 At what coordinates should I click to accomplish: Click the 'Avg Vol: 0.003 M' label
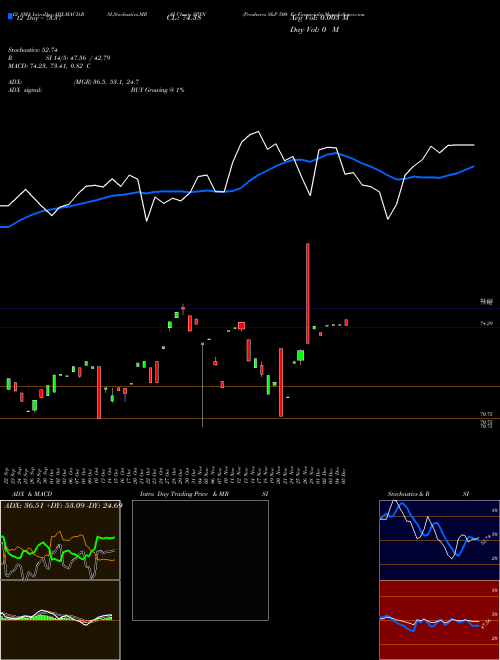[319, 18]
